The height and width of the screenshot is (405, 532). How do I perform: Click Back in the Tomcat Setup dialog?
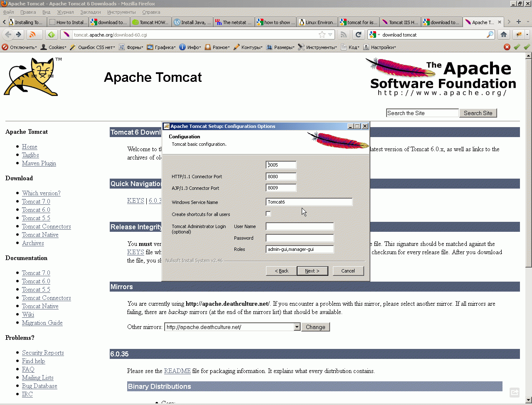coord(281,271)
